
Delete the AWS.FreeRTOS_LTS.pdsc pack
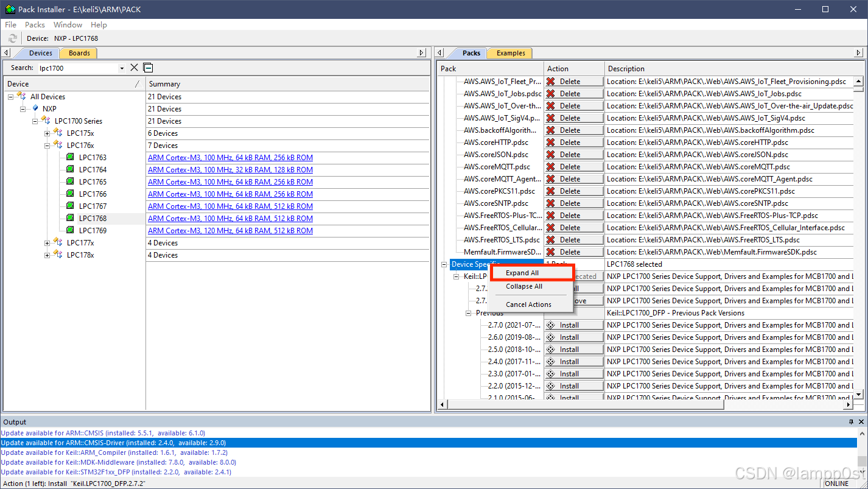[574, 240]
